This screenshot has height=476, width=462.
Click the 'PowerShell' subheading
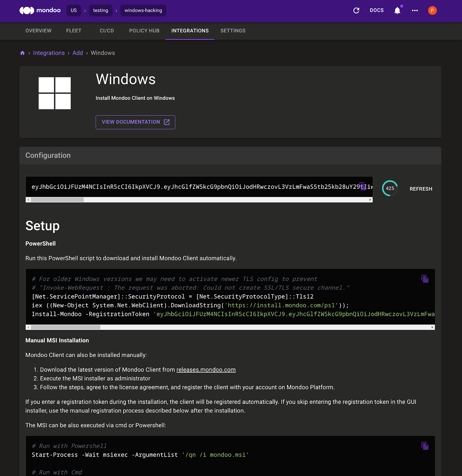point(40,244)
